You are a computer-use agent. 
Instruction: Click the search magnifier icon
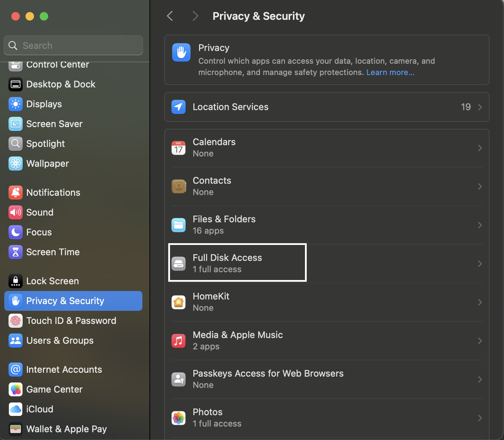(x=13, y=45)
